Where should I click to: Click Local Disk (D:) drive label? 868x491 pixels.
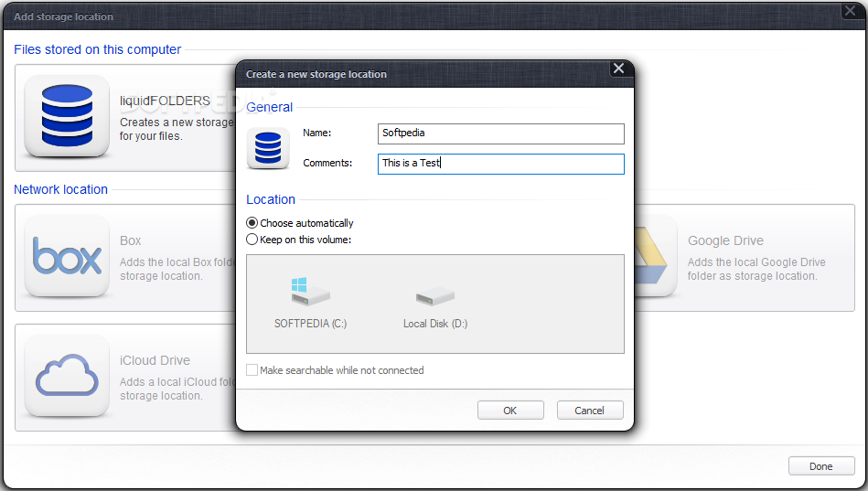click(435, 324)
